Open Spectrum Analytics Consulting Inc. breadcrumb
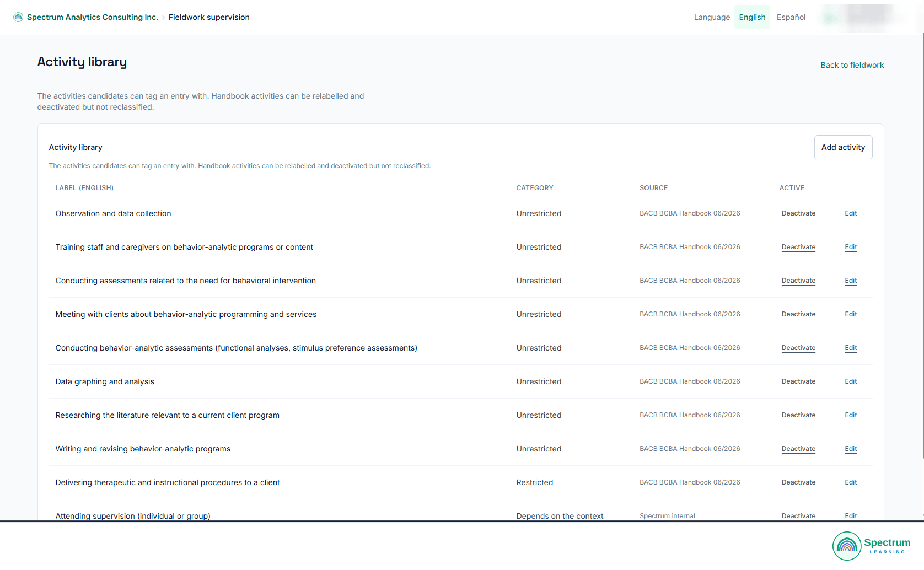 [93, 17]
